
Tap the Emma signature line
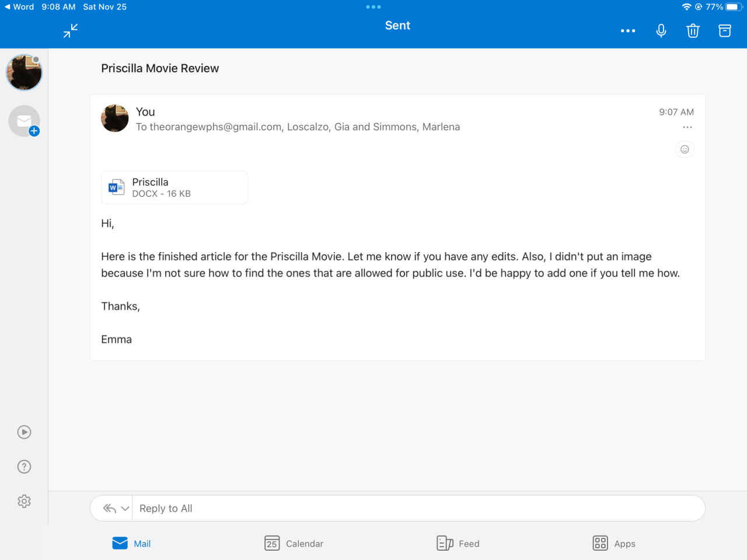pyautogui.click(x=116, y=339)
